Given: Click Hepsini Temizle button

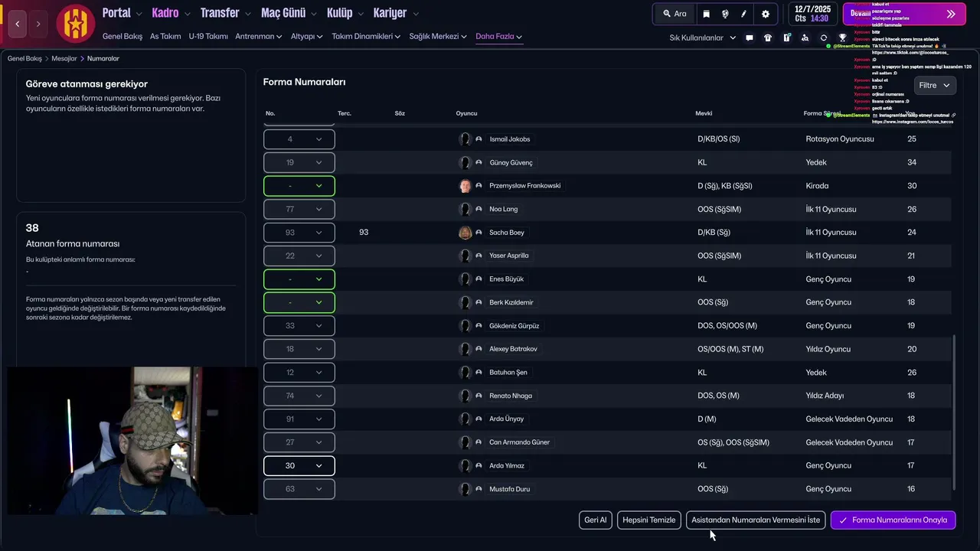Looking at the screenshot, I should coord(649,520).
